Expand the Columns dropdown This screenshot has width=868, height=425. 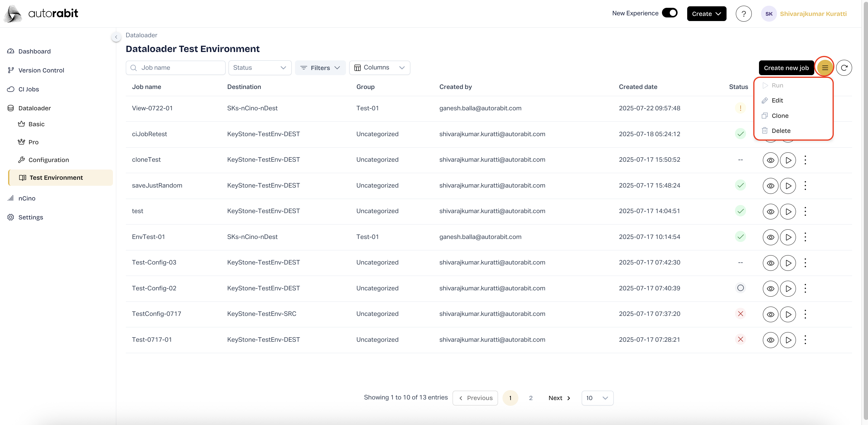(x=379, y=68)
